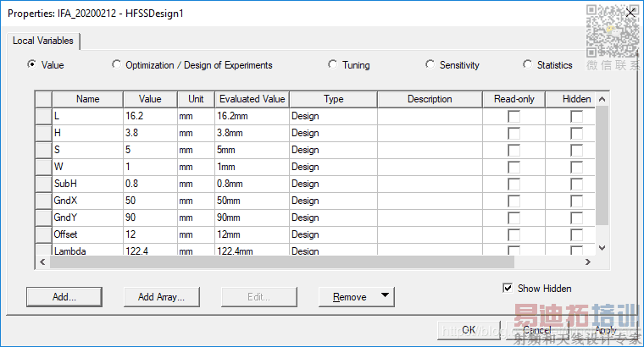
Task: Enable Hidden checkbox for variable H
Action: (576, 134)
